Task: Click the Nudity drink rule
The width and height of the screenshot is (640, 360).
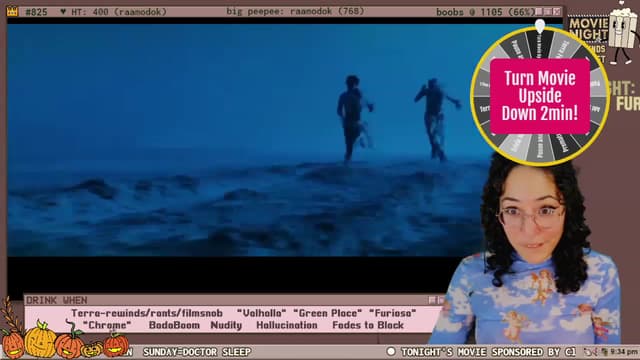Action: (226, 325)
